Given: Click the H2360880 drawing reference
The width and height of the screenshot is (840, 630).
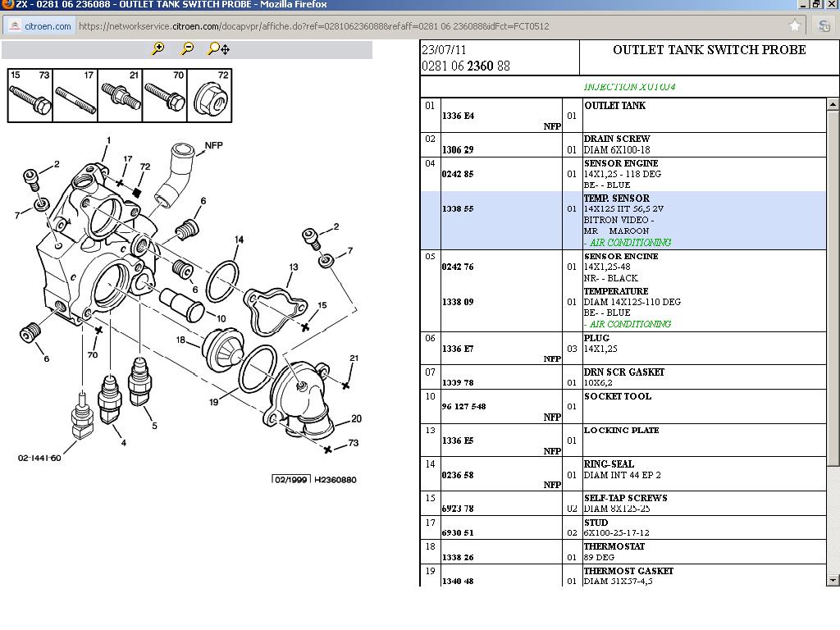Looking at the screenshot, I should click(x=336, y=480).
